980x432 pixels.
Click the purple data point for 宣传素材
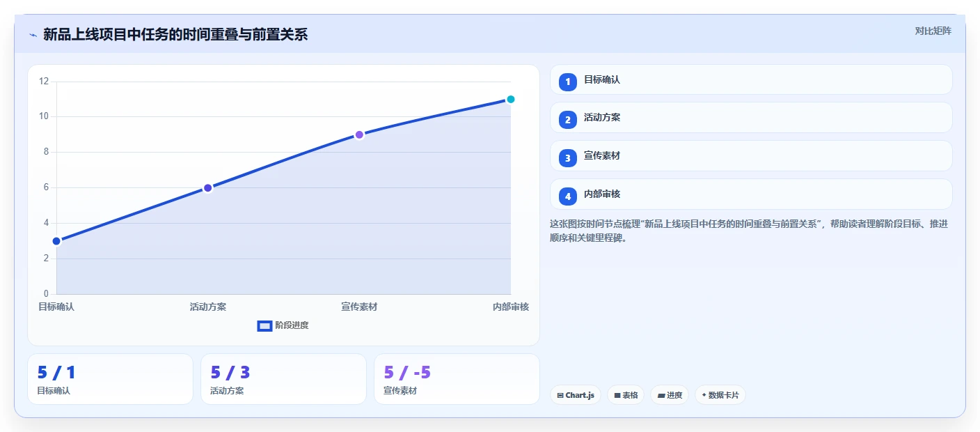point(359,134)
